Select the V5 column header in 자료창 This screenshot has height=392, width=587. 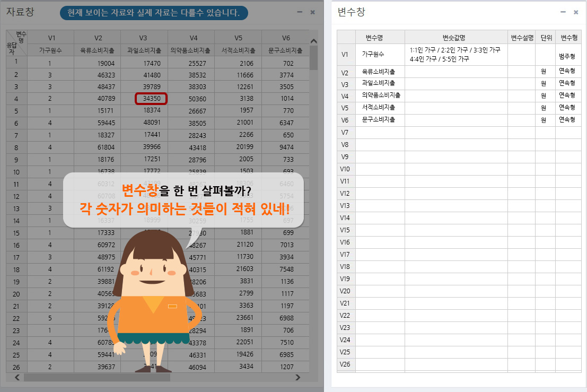pyautogui.click(x=238, y=38)
